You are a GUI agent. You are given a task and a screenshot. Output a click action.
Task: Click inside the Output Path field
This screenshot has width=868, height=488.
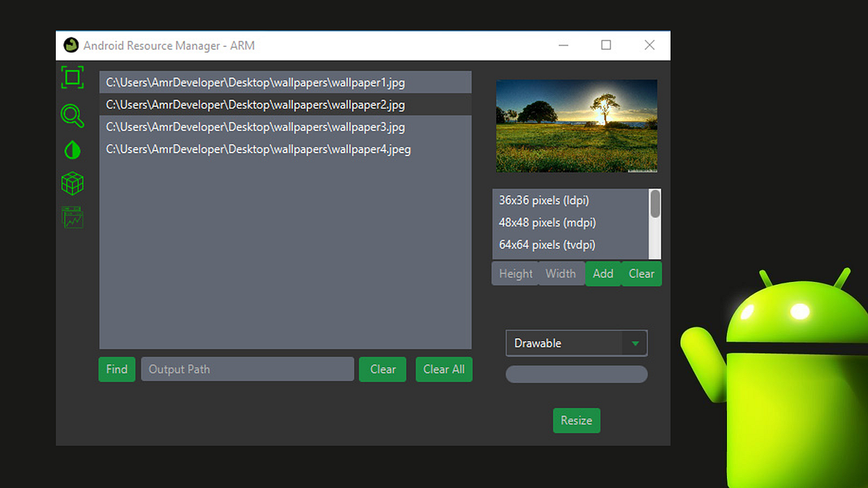click(247, 369)
